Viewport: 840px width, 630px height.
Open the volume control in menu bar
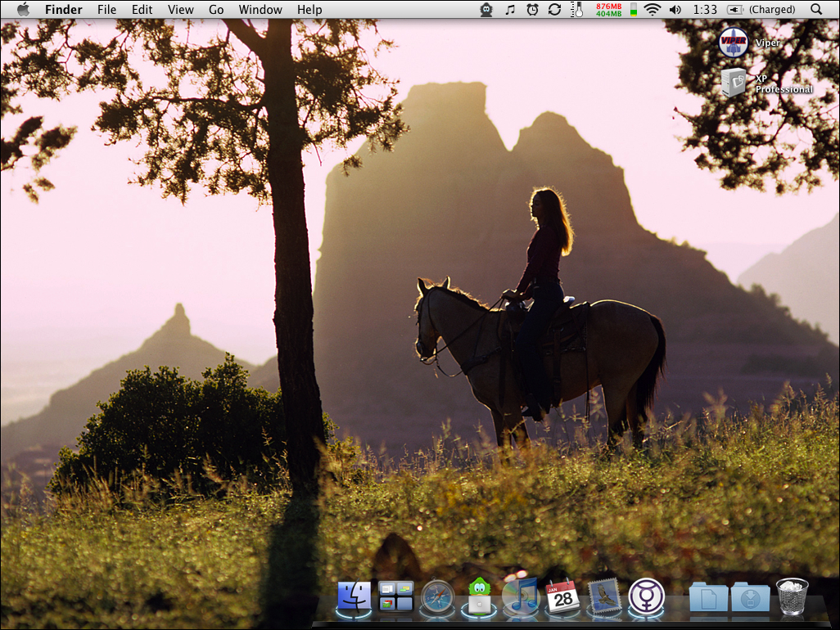[675, 10]
